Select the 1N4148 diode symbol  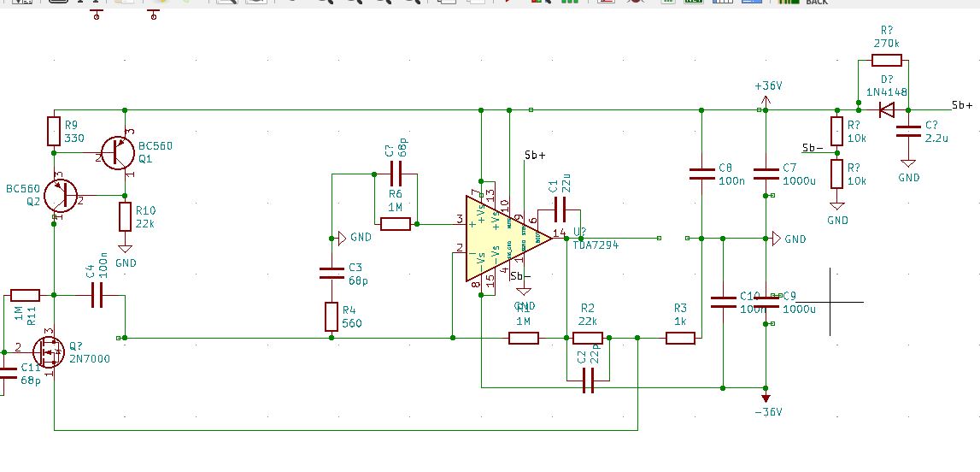click(886, 110)
